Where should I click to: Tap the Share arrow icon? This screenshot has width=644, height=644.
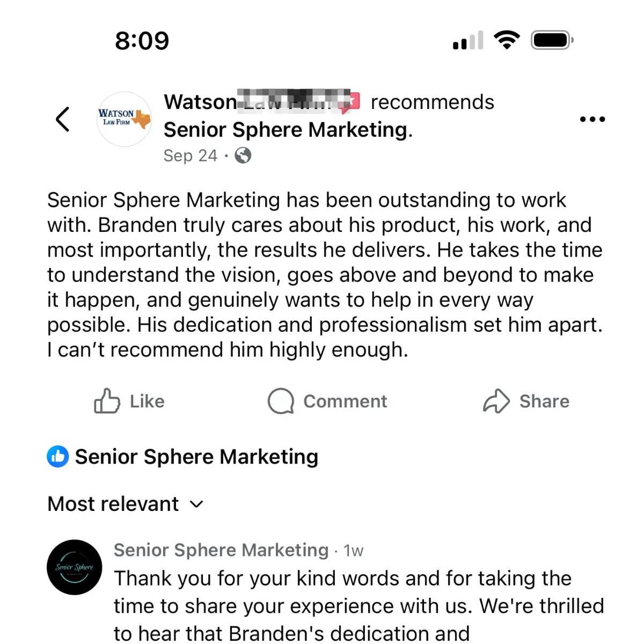coord(496,401)
